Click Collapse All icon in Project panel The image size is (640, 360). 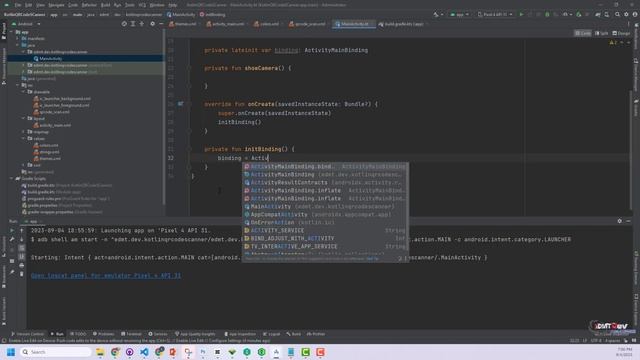142,24
